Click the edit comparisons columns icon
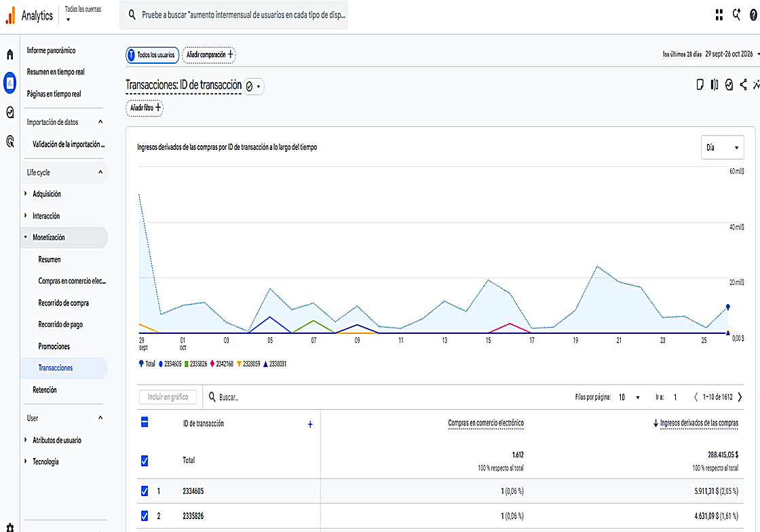760x532 pixels. [x=715, y=85]
